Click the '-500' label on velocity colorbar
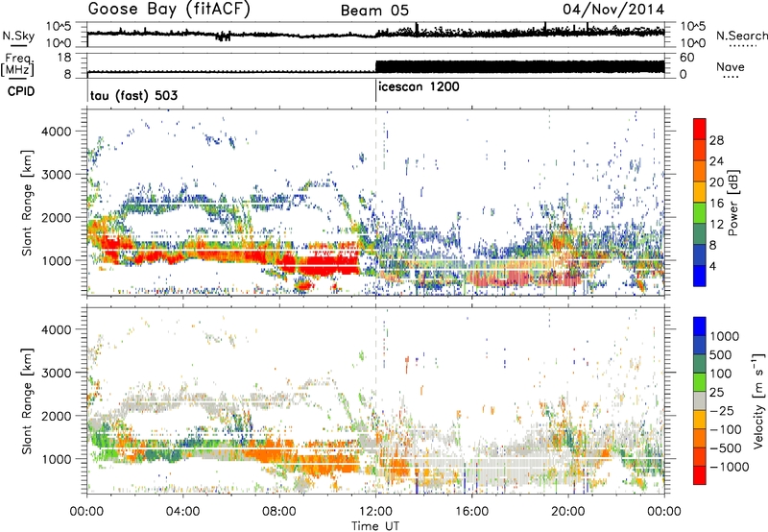 pos(726,448)
